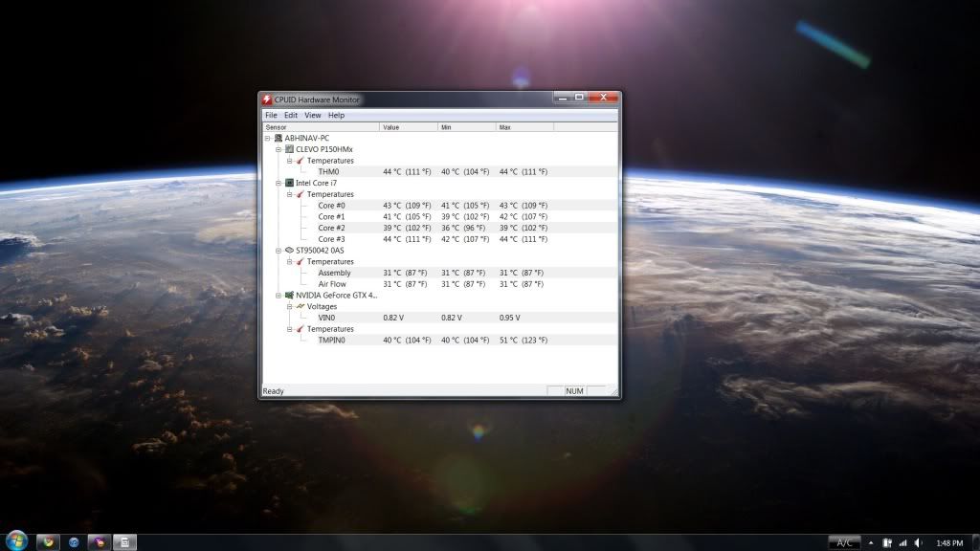Open the File menu

click(x=271, y=115)
